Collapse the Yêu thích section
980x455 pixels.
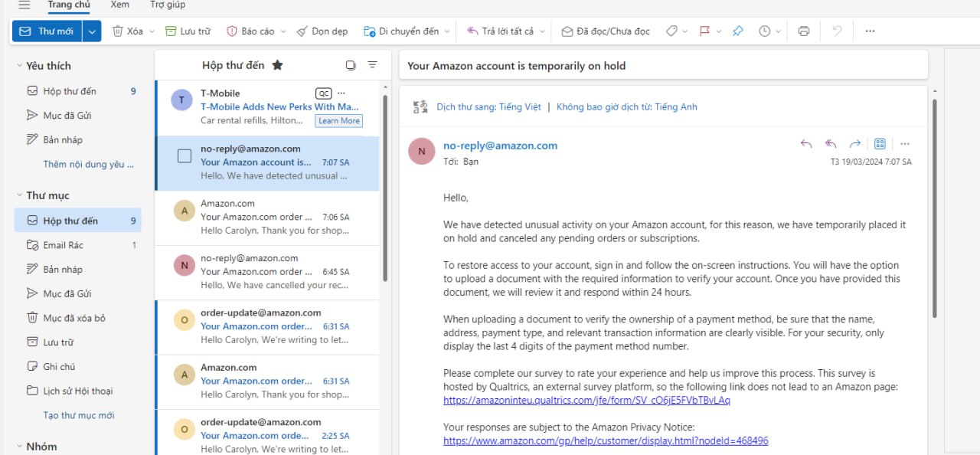click(19, 66)
